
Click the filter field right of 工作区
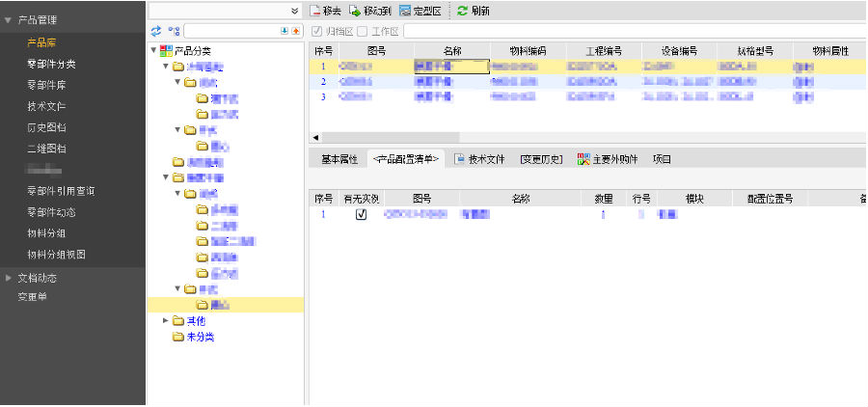[x=635, y=31]
